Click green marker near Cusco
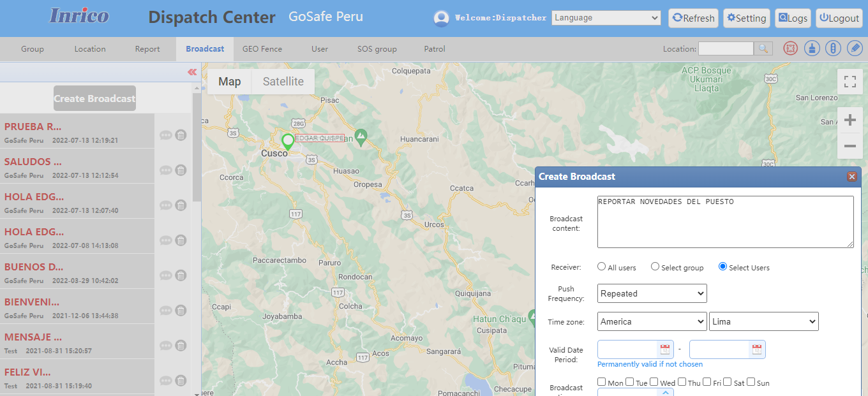Image resolution: width=868 pixels, height=396 pixels. [x=288, y=142]
